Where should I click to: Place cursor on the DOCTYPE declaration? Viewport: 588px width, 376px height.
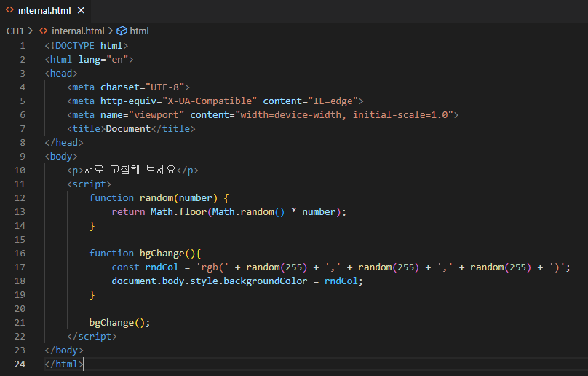coord(87,46)
